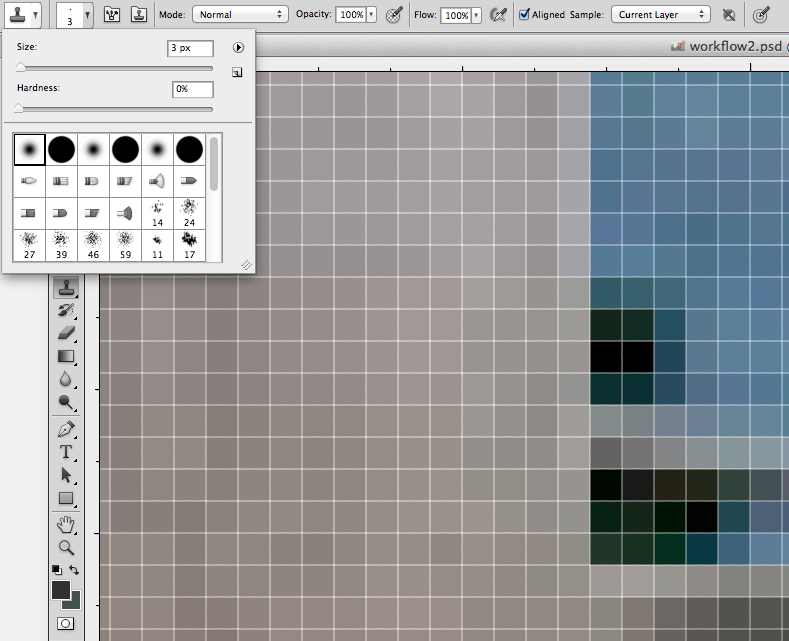This screenshot has width=789, height=641.
Task: Select the Zoom magnifier tool in toolbox
Action: pyautogui.click(x=66, y=547)
